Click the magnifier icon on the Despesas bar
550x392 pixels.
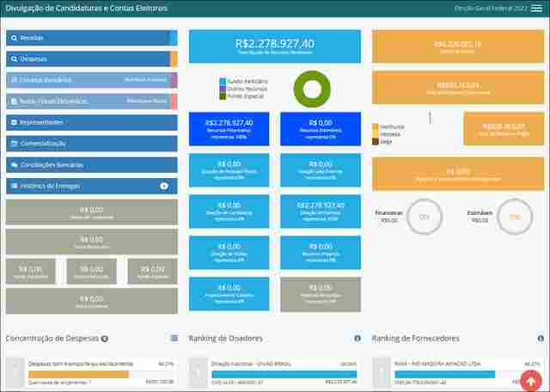[x=13, y=59]
